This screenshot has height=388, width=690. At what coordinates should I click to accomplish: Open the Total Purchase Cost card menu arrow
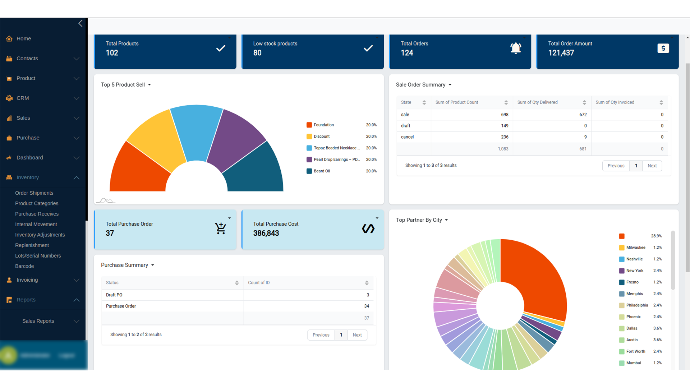pyautogui.click(x=377, y=218)
